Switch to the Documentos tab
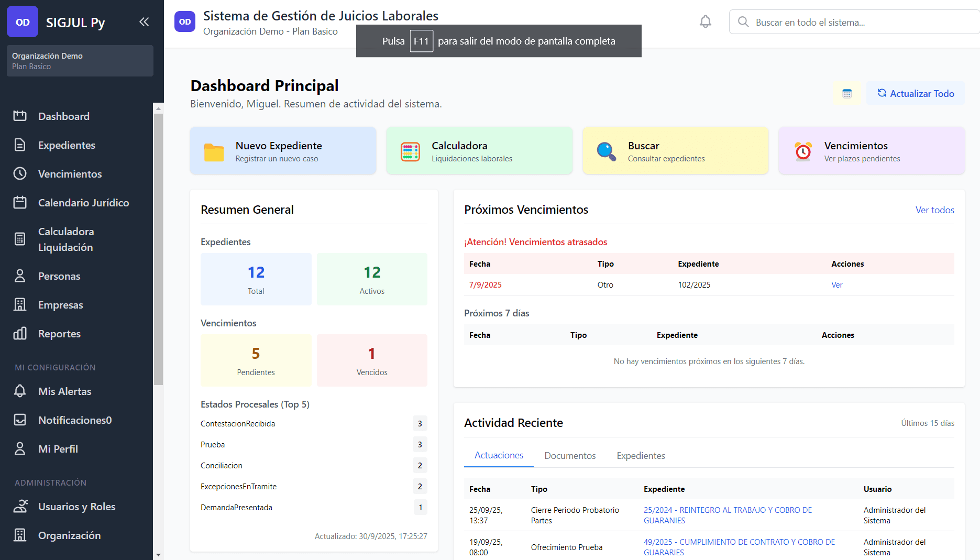980x560 pixels. coord(570,456)
